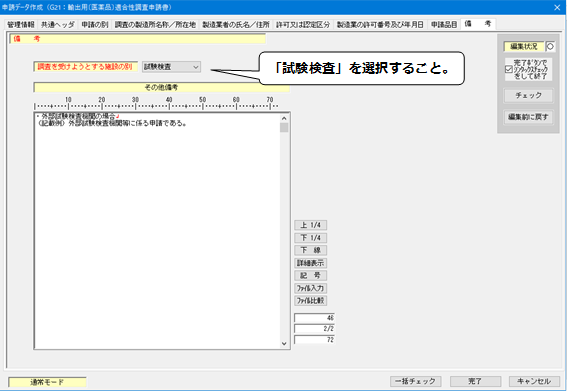The width and height of the screenshot is (567, 392).
Task: Open the 製造業の許可番号及び年月日 tab
Action: pyautogui.click(x=380, y=24)
